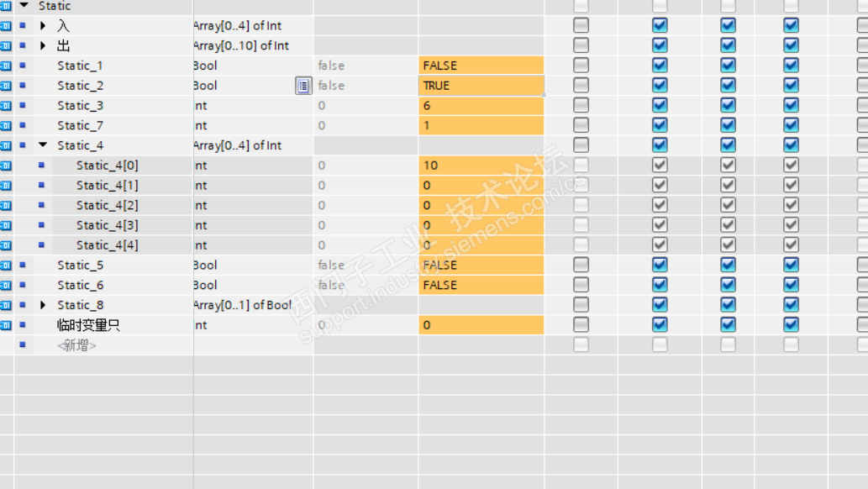The image size is (868, 489).
Task: Click the orange TRUE value of Static_2
Action: click(481, 86)
